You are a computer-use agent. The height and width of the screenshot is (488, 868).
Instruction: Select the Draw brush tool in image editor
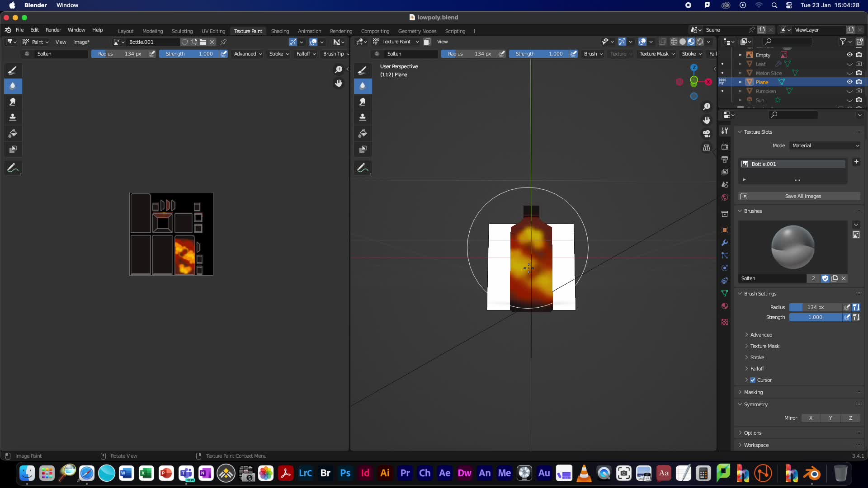tap(13, 70)
